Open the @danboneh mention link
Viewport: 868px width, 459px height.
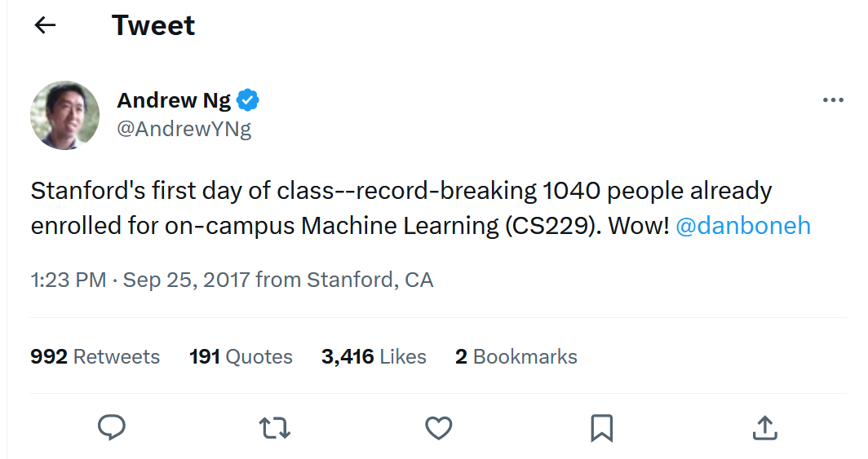743,226
